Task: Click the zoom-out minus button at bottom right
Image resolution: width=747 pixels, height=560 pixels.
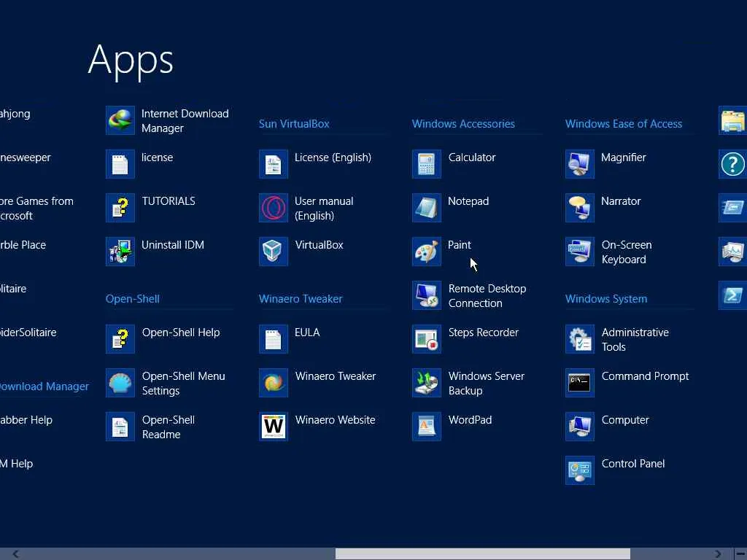Action: 740,554
